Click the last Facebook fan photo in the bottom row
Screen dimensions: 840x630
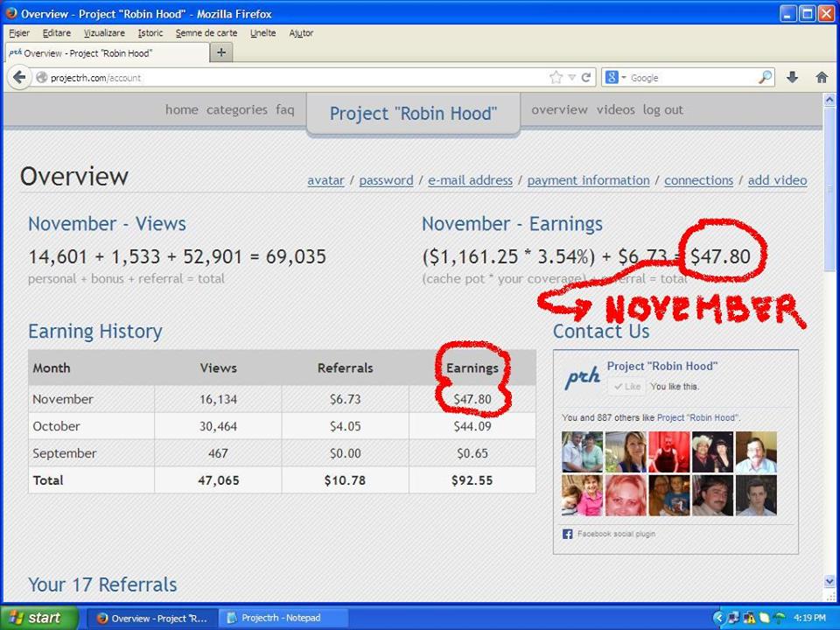756,495
